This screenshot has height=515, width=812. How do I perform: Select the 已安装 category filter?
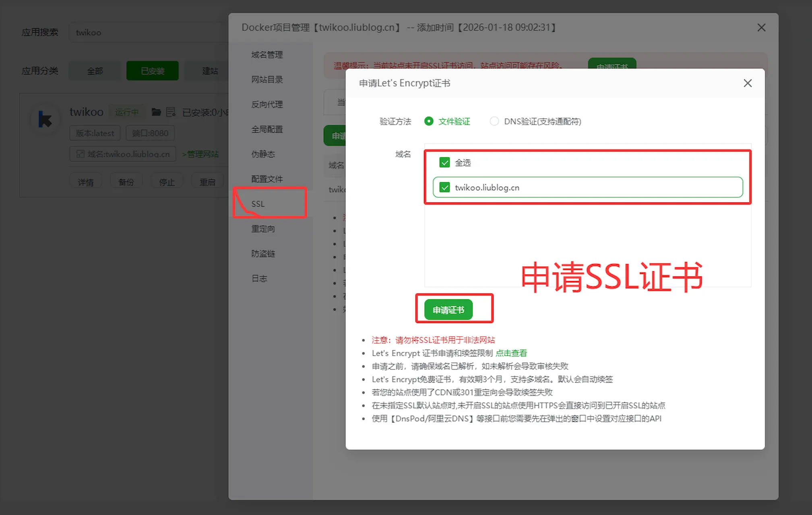coord(152,71)
